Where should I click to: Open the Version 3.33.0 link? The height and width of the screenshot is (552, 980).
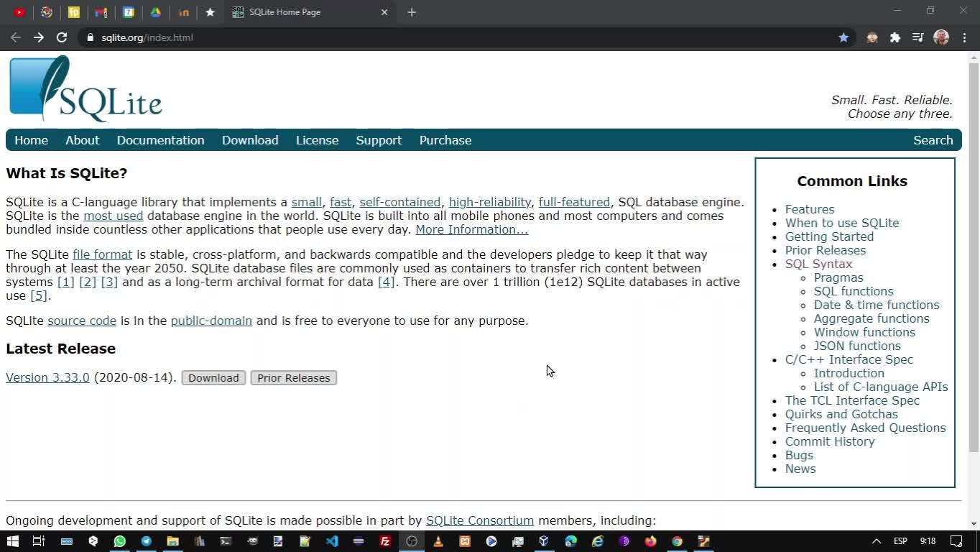click(47, 378)
